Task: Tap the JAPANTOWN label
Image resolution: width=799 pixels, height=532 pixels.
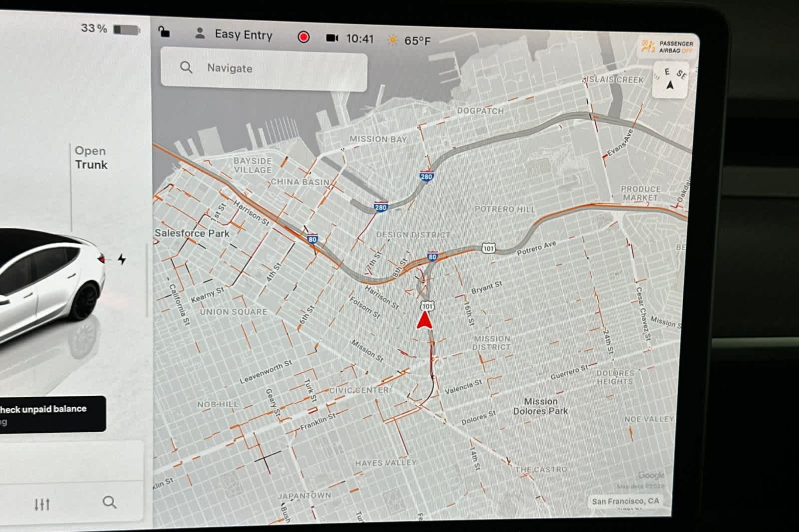Action: pyautogui.click(x=304, y=496)
